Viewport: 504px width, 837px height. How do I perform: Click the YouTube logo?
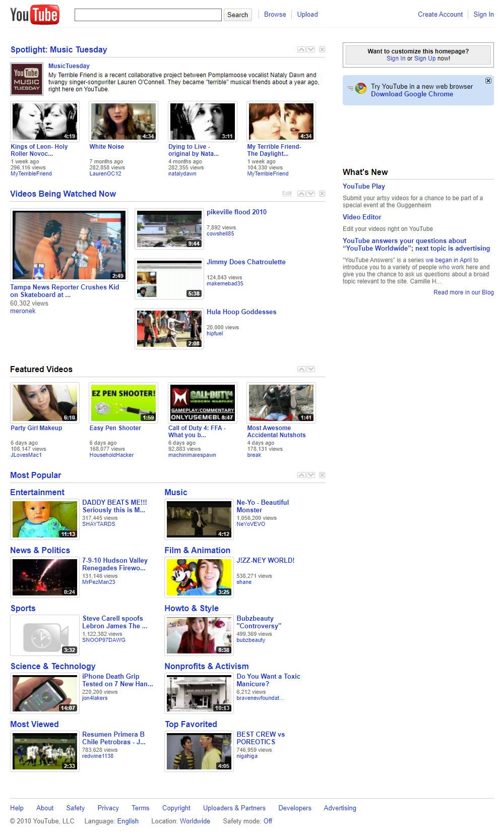[34, 15]
